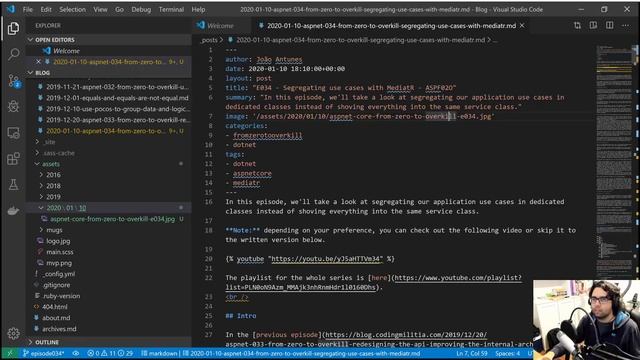This screenshot has width=640, height=360.
Task: Open the Manage gear icon
Action: pos(13,333)
